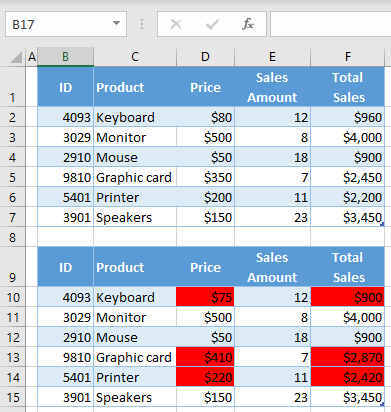Click the $2,200 total sales cell
The image size is (391, 412).
coord(348,197)
